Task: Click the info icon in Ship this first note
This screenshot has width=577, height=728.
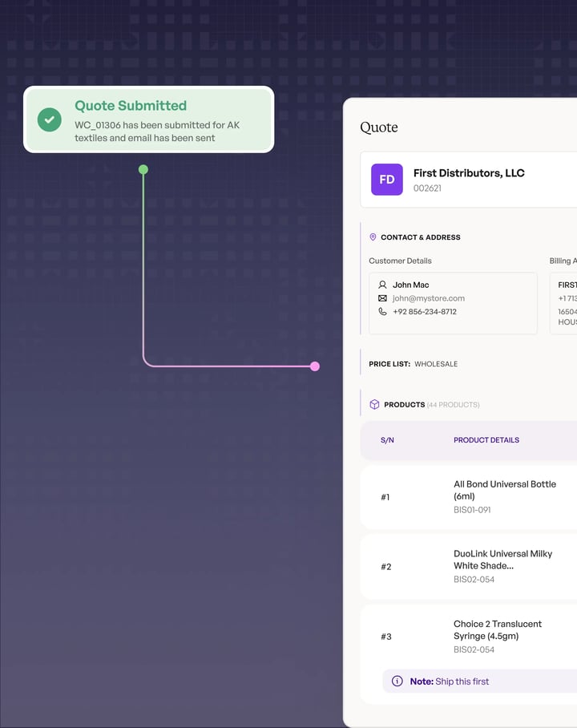Action: pos(397,681)
